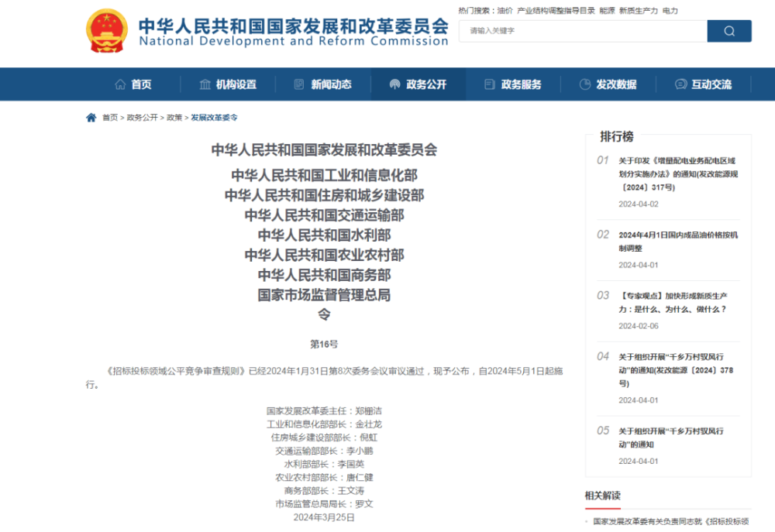Select hot search keyword 油价
The height and width of the screenshot is (532, 775).
click(x=505, y=11)
